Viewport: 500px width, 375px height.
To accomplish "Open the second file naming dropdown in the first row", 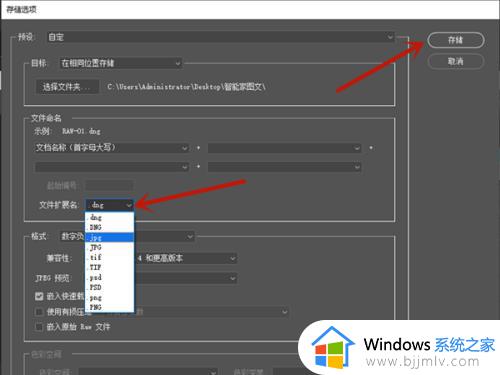I will pyautogui.click(x=284, y=148).
